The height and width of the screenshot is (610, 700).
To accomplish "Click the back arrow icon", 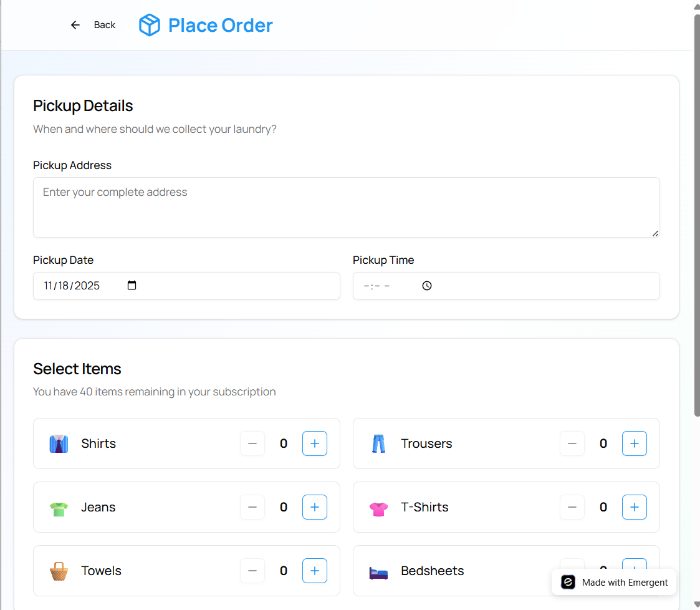I will click(75, 24).
